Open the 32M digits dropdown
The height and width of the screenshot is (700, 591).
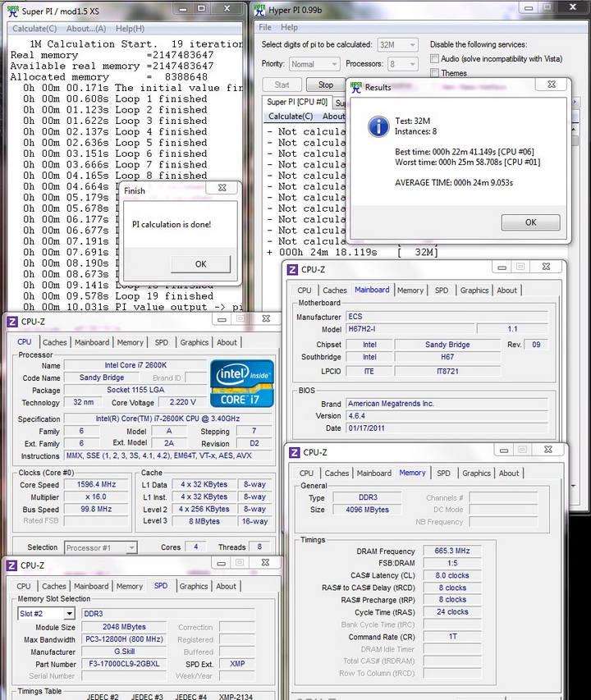pos(398,44)
